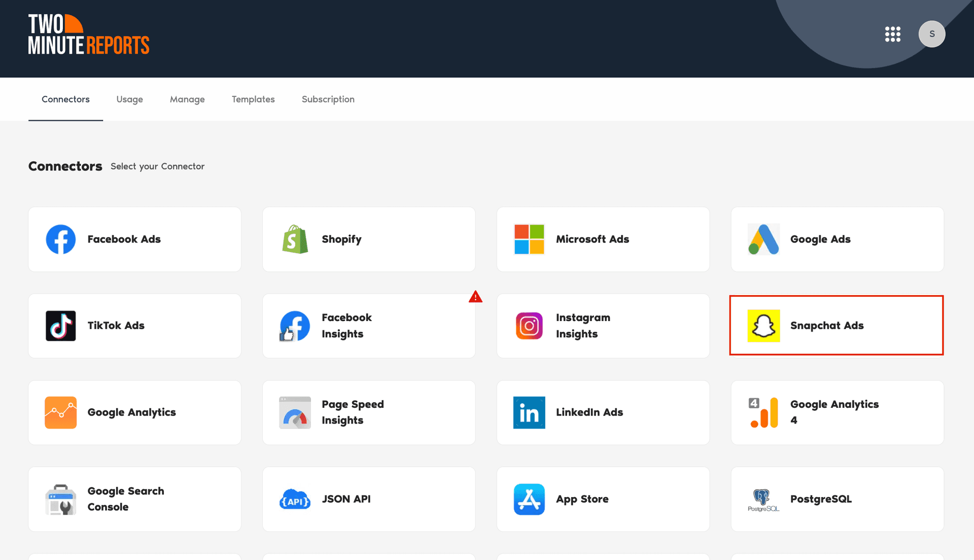Choose the Microsoft Ads connector card
The width and height of the screenshot is (974, 560).
(x=603, y=239)
